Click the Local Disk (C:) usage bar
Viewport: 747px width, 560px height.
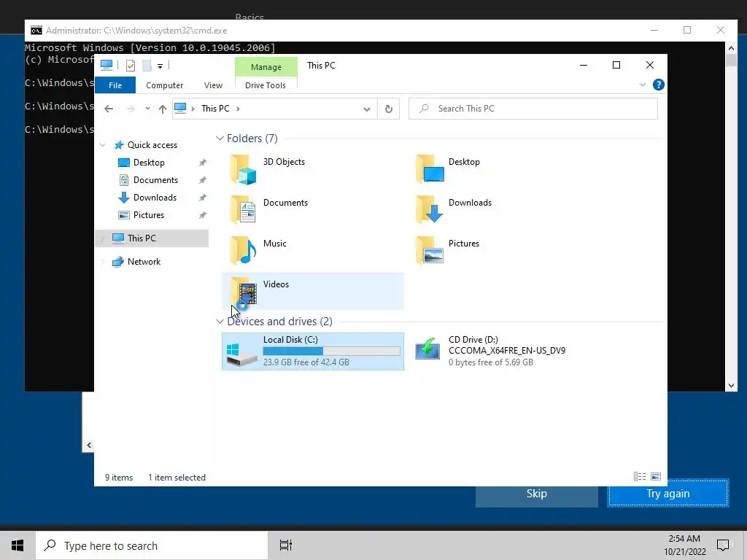(x=332, y=351)
